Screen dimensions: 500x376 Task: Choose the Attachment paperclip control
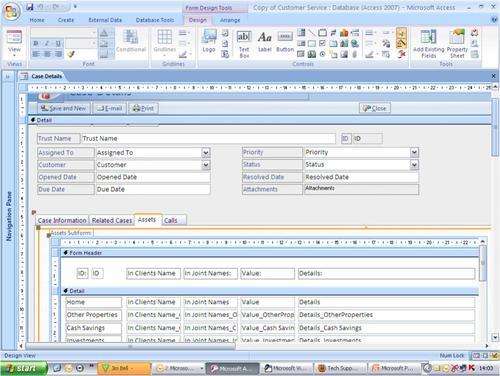[x=355, y=54]
